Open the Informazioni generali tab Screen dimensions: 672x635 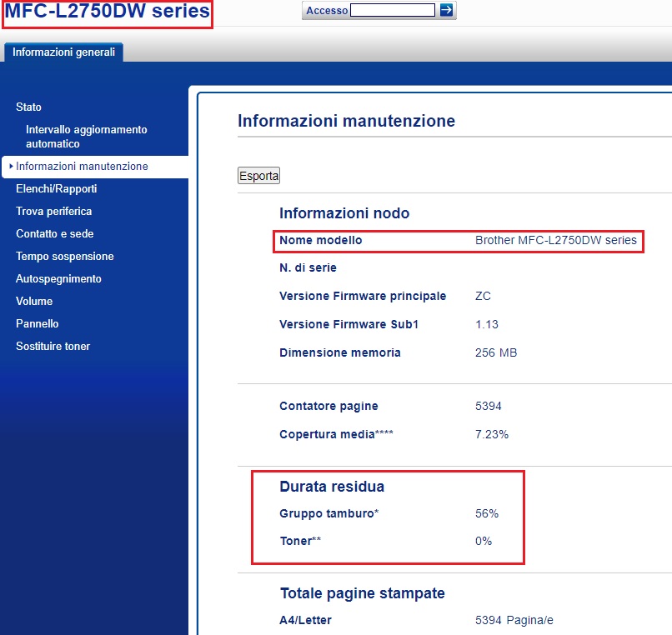click(x=63, y=52)
